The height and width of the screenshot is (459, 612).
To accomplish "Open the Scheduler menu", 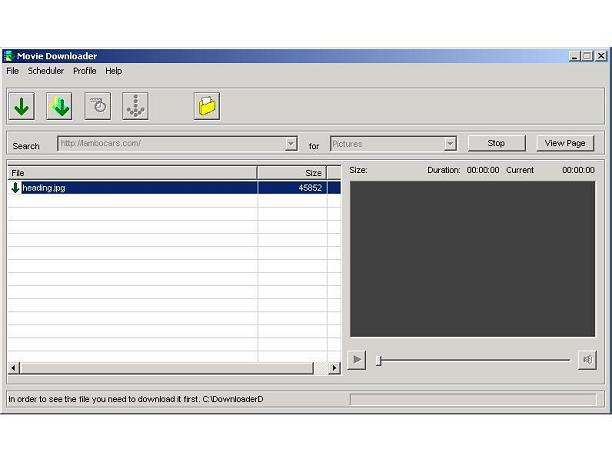I will point(46,71).
